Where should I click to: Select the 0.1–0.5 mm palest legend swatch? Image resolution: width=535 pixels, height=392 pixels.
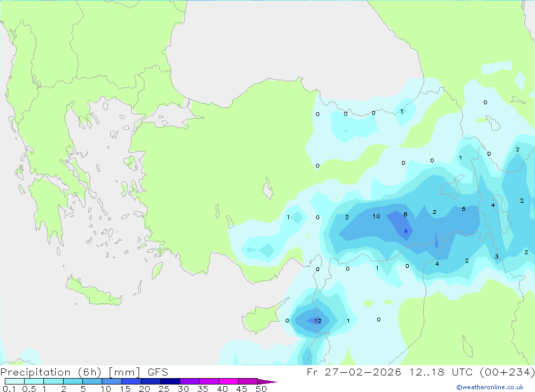pyautogui.click(x=14, y=381)
